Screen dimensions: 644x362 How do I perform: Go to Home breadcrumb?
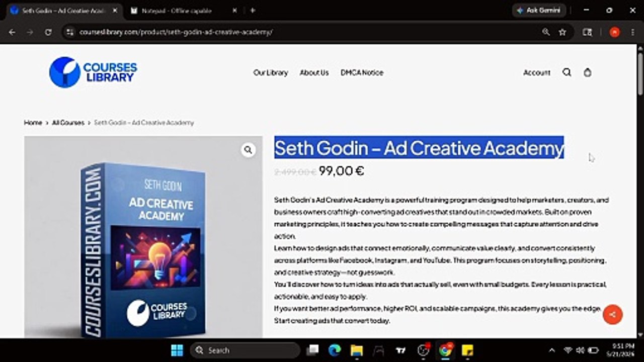click(x=33, y=123)
